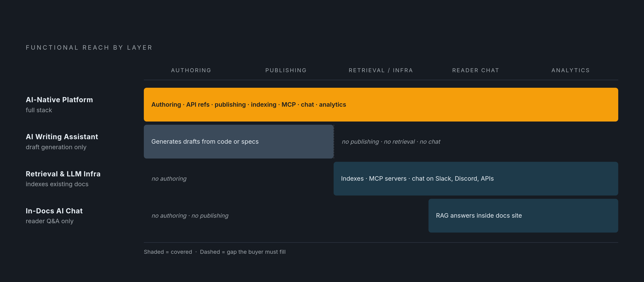The image size is (644, 282).
Task: Click the 'full stack' subtitle
Action: [39, 110]
